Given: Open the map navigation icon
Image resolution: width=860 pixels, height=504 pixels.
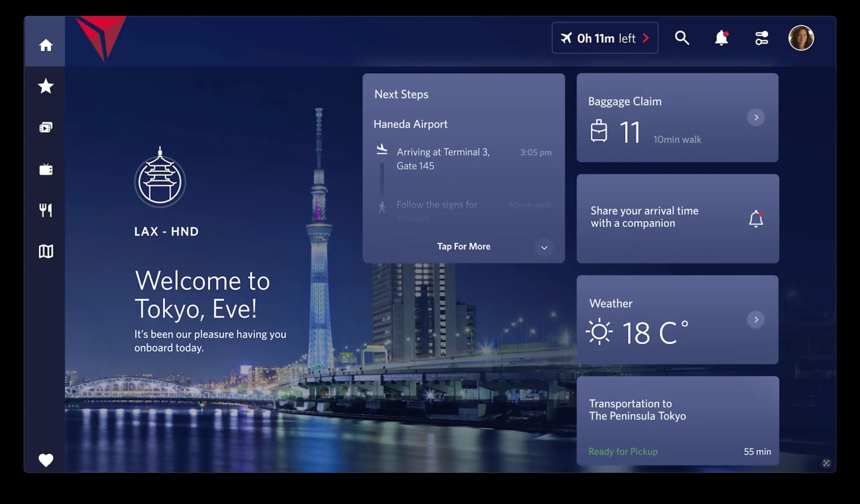Looking at the screenshot, I should [46, 251].
